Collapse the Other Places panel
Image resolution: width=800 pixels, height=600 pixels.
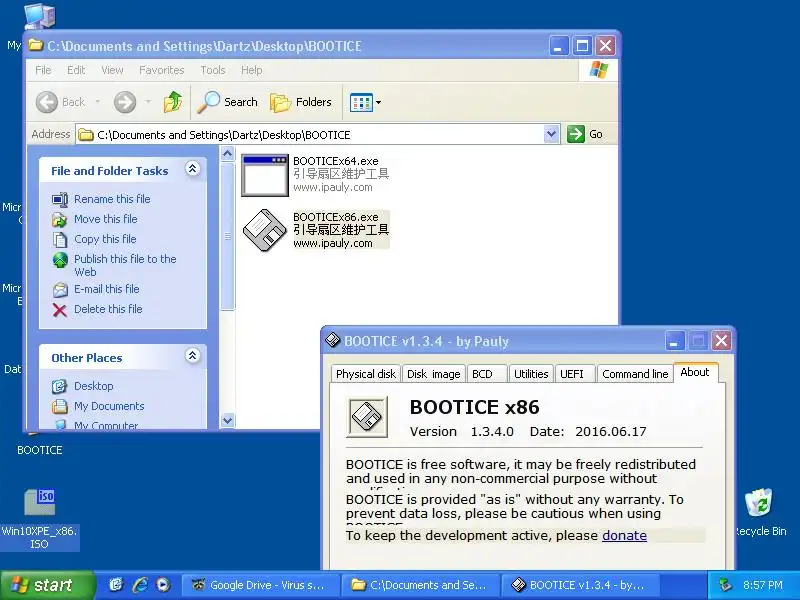pos(192,356)
